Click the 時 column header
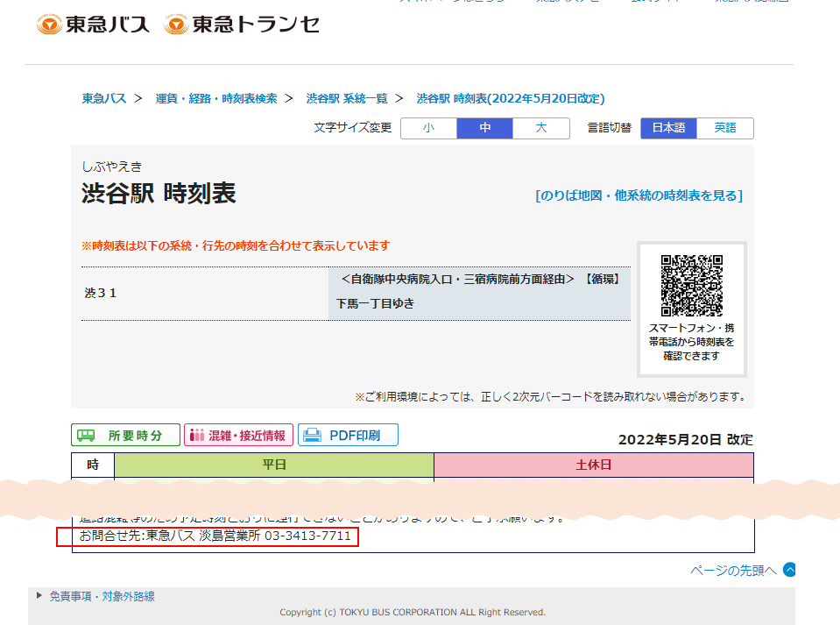This screenshot has height=625, width=840. click(93, 465)
